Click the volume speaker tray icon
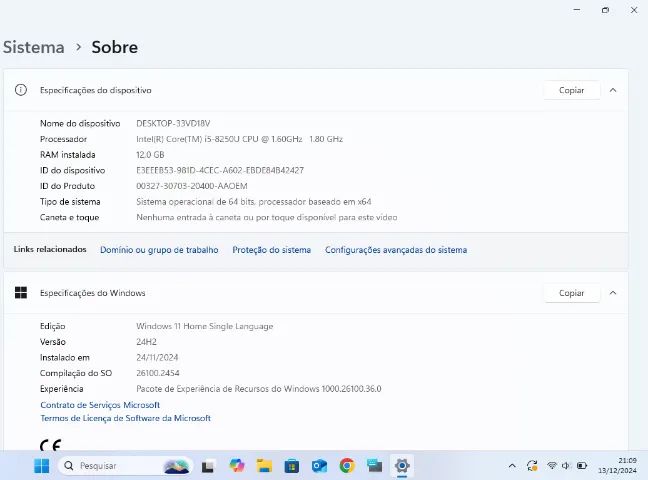Image resolution: width=648 pixels, height=480 pixels. (566, 466)
